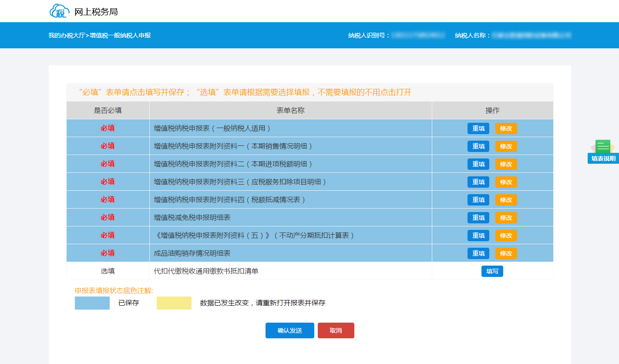Click 我的办税大厅 breadcrumb link
The image size is (619, 364).
(x=66, y=35)
